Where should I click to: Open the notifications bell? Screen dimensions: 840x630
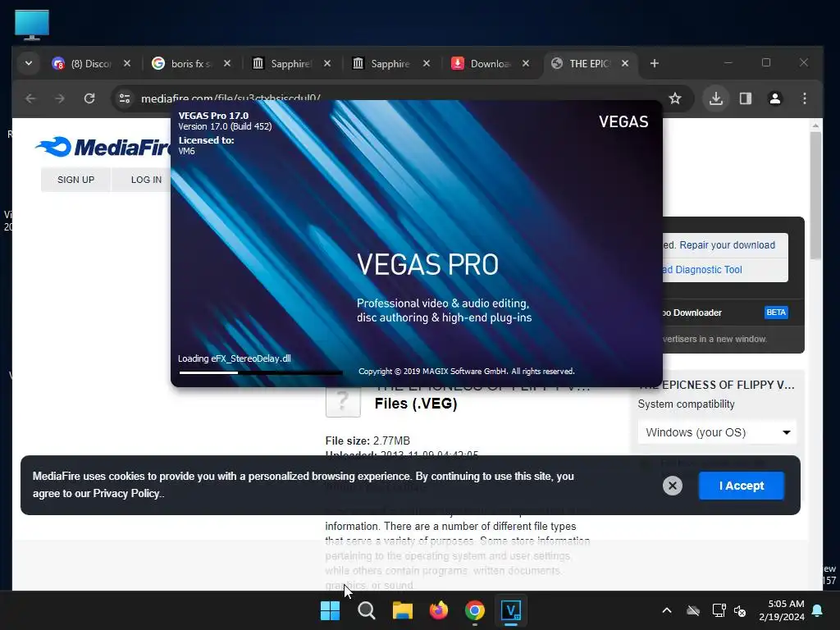[x=818, y=610]
